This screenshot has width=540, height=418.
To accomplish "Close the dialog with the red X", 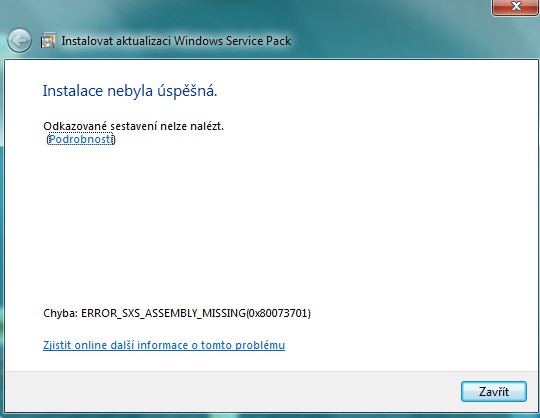I will pyautogui.click(x=516, y=7).
